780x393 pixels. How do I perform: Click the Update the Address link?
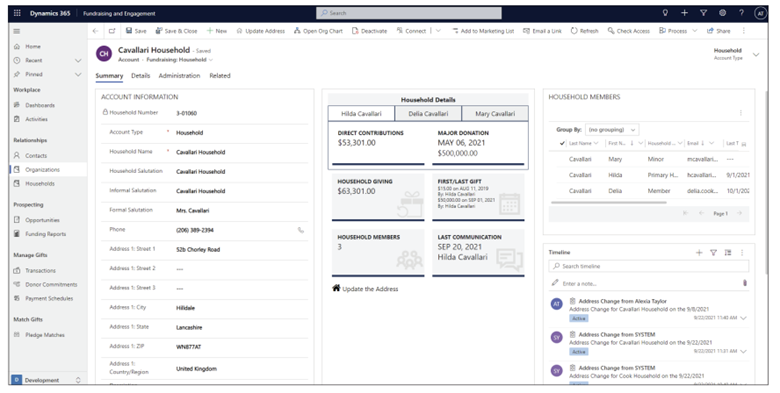[365, 289]
